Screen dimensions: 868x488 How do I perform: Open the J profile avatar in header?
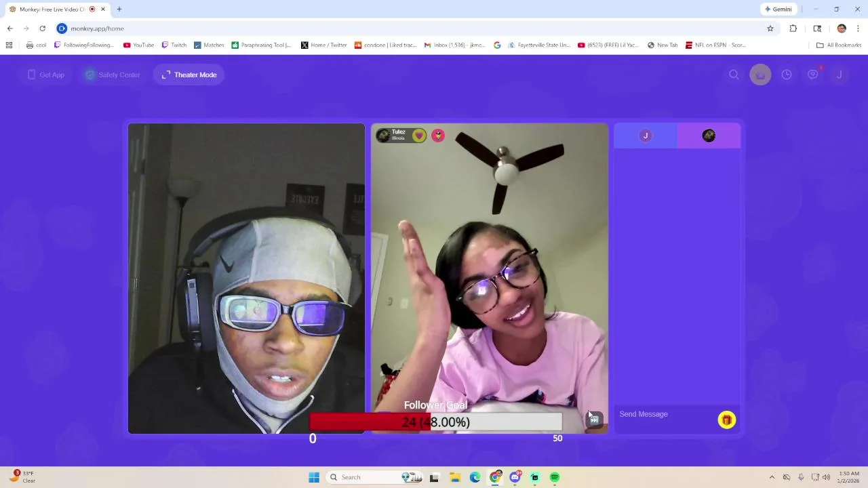pyautogui.click(x=839, y=75)
